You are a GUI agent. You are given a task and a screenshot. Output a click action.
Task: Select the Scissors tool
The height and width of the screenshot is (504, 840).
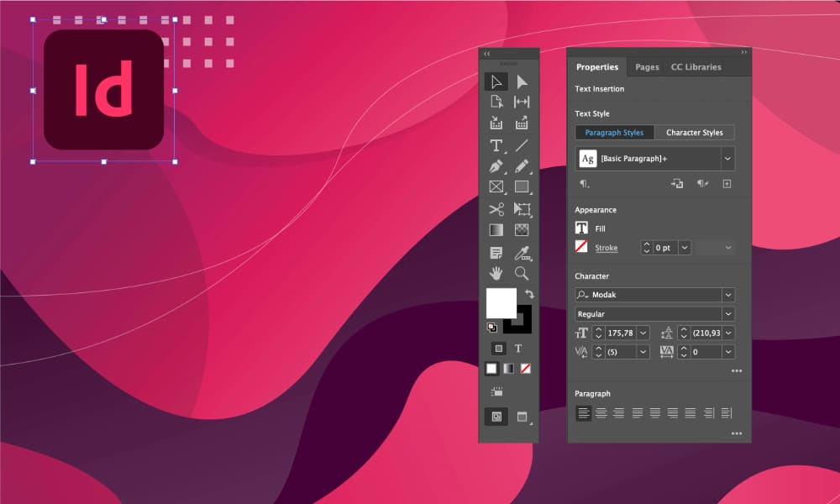pyautogui.click(x=496, y=209)
